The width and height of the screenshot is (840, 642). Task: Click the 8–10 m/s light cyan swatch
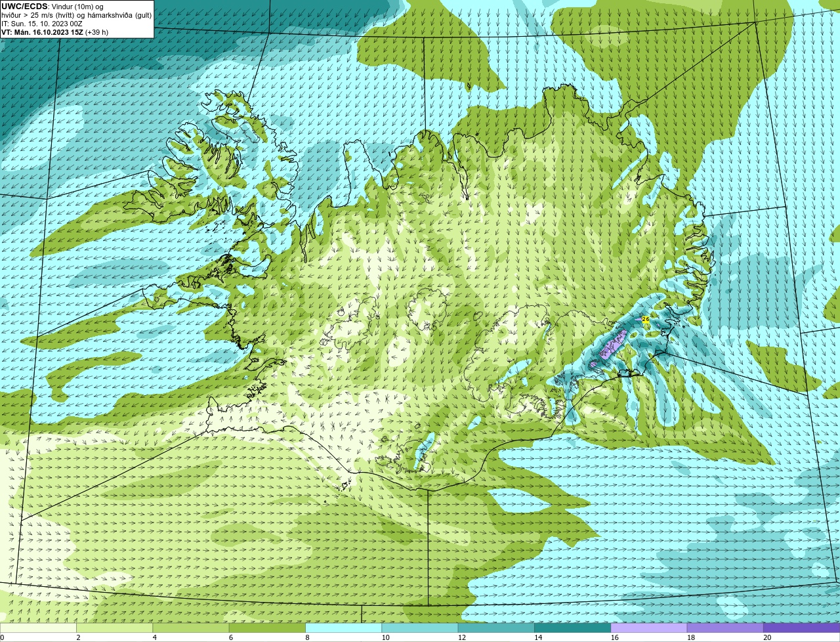tap(344, 628)
